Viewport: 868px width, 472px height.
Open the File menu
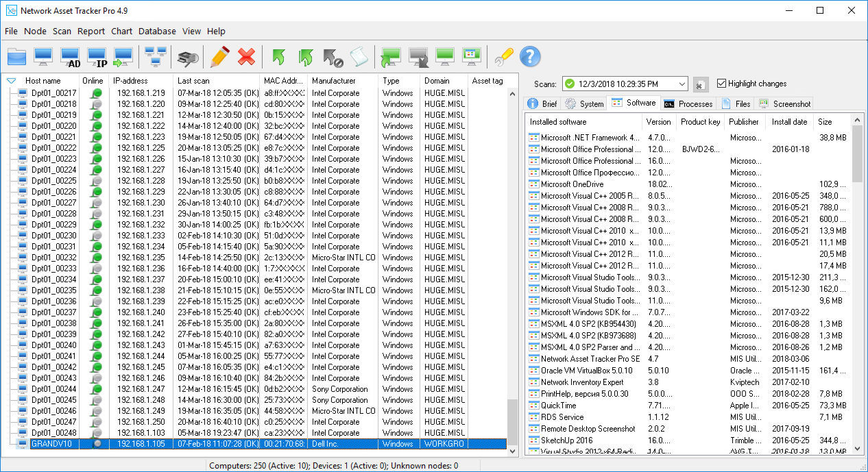pos(11,31)
